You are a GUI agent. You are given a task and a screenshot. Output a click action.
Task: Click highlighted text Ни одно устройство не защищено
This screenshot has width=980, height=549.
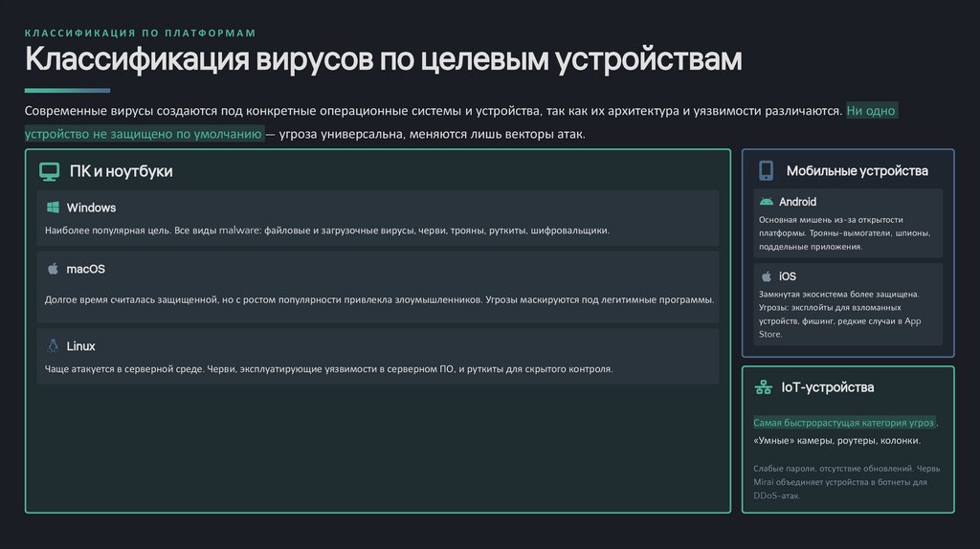click(x=144, y=134)
